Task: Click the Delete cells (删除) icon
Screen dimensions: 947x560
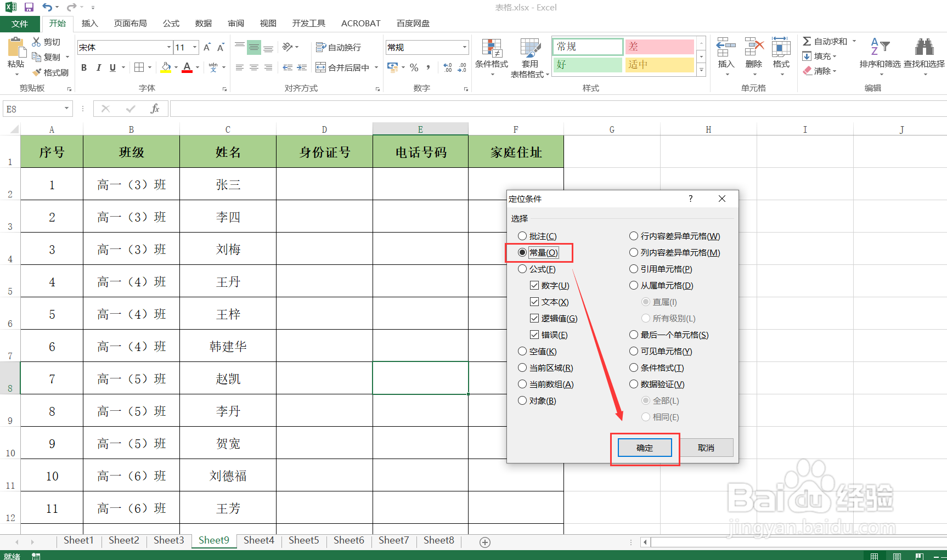Action: coord(754,48)
